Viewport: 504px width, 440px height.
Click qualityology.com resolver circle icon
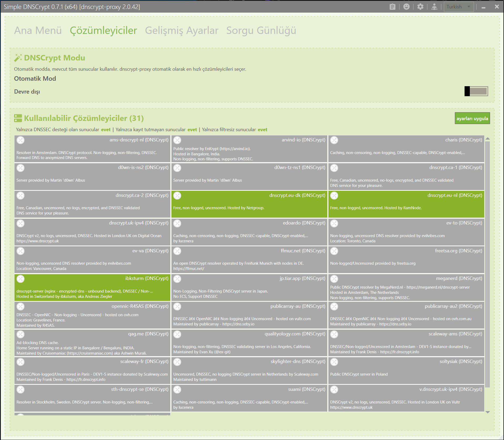click(x=177, y=334)
